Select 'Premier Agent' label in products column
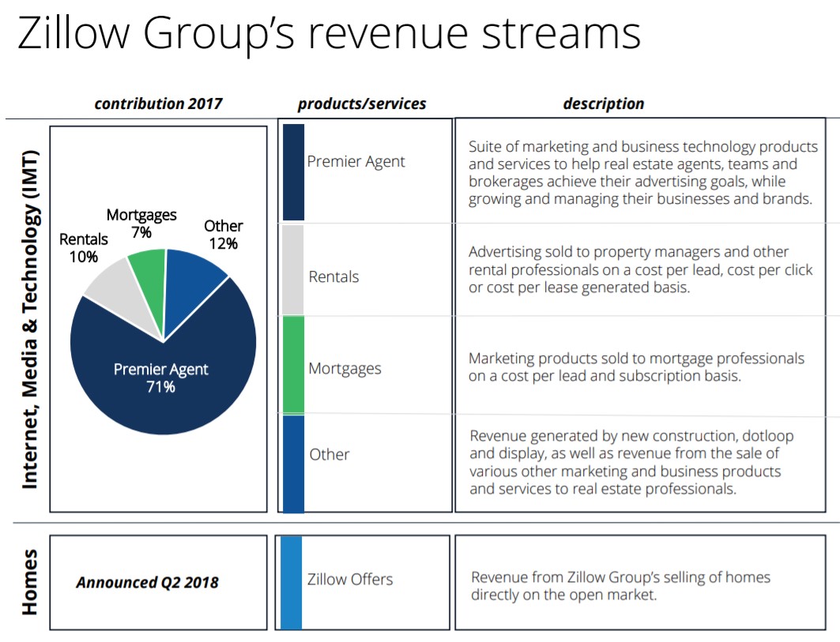The image size is (840, 642). coord(356,162)
